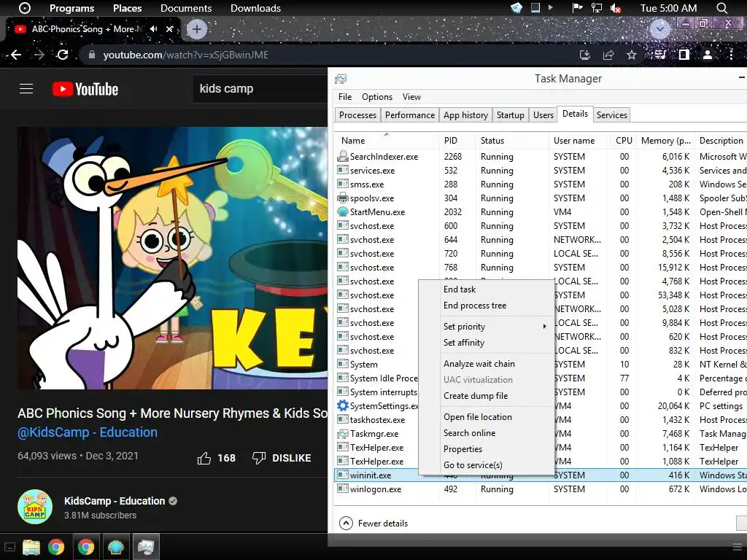Choose End task in the context menu
Viewport: 747px width, 560px height.
tap(486, 289)
